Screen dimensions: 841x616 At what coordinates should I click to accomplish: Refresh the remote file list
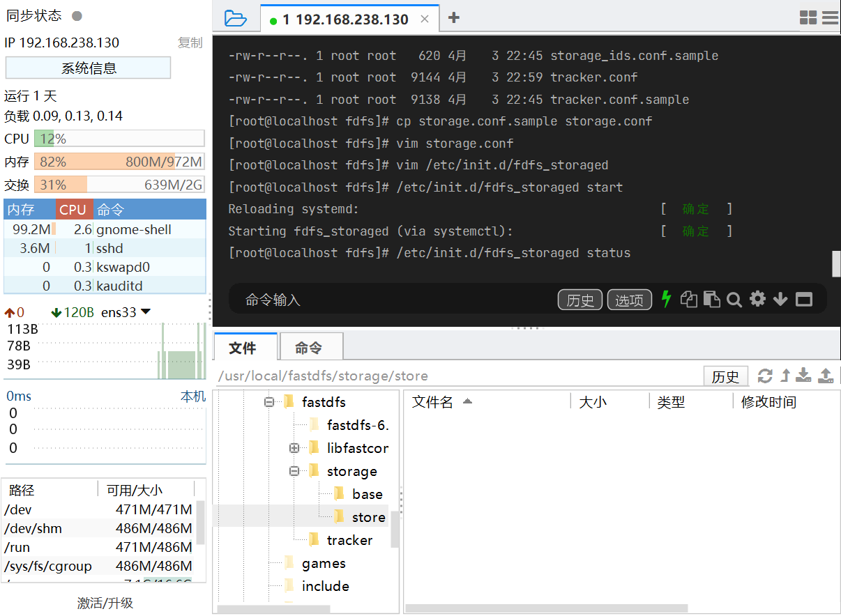tap(765, 376)
